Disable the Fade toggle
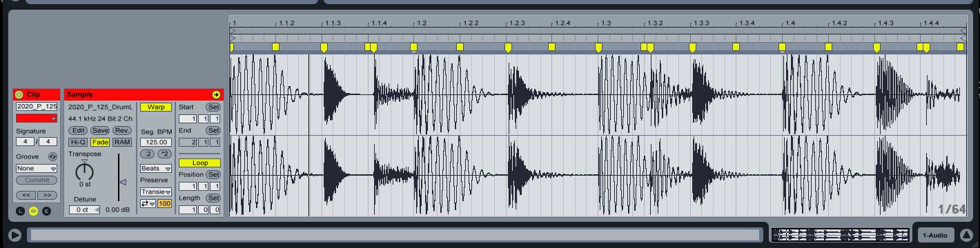The image size is (980, 248). [x=100, y=142]
